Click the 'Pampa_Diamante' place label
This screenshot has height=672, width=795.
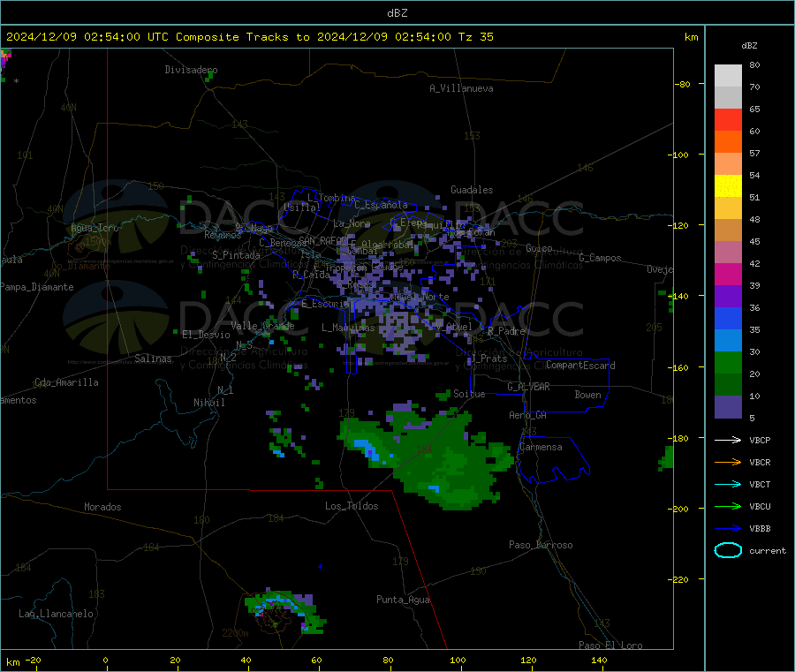36,287
